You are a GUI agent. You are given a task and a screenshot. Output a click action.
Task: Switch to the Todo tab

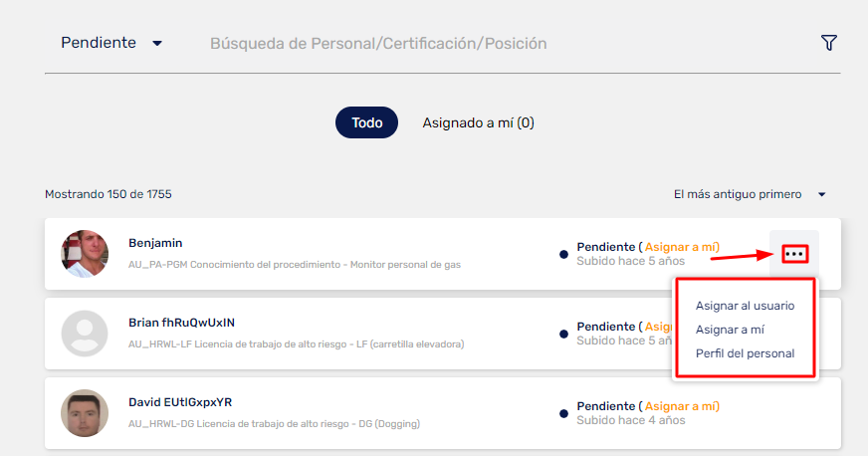point(366,122)
